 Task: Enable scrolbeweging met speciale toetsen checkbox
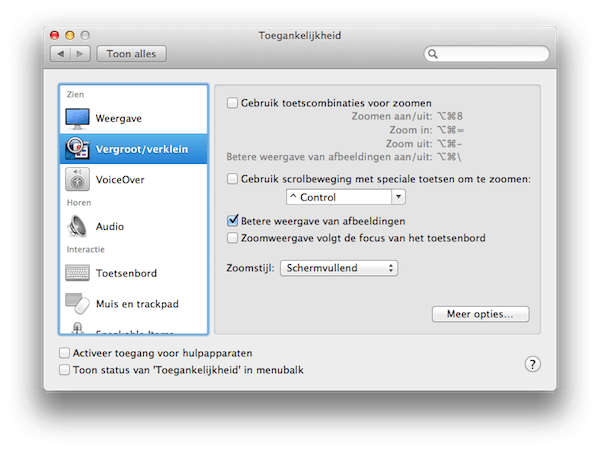point(232,179)
